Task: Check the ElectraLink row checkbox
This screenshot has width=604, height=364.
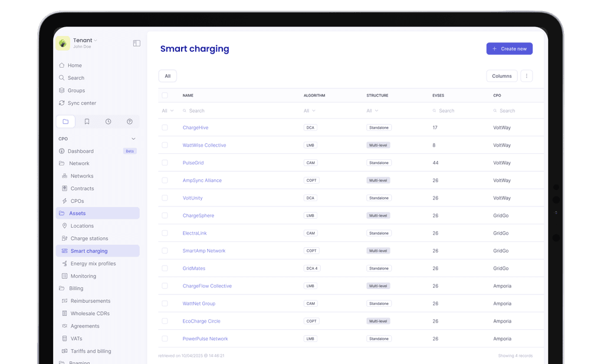Action: click(165, 233)
